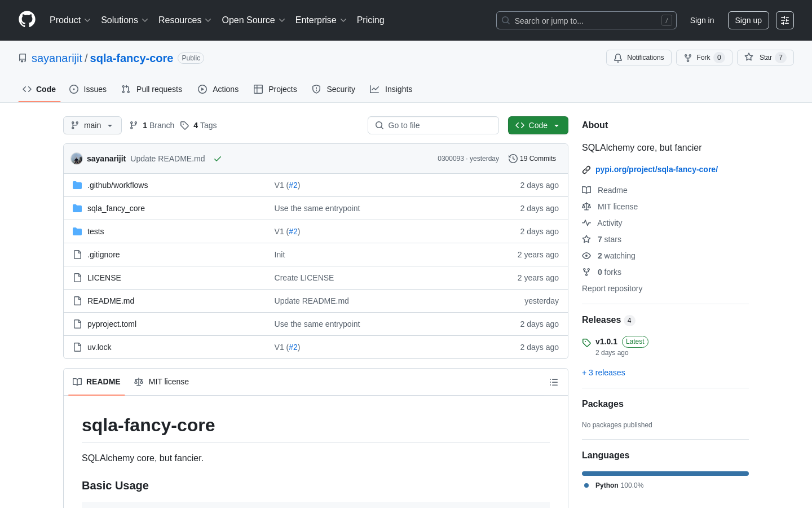This screenshot has width=812, height=508.
Task: Click the Fork icon button
Action: [688, 58]
